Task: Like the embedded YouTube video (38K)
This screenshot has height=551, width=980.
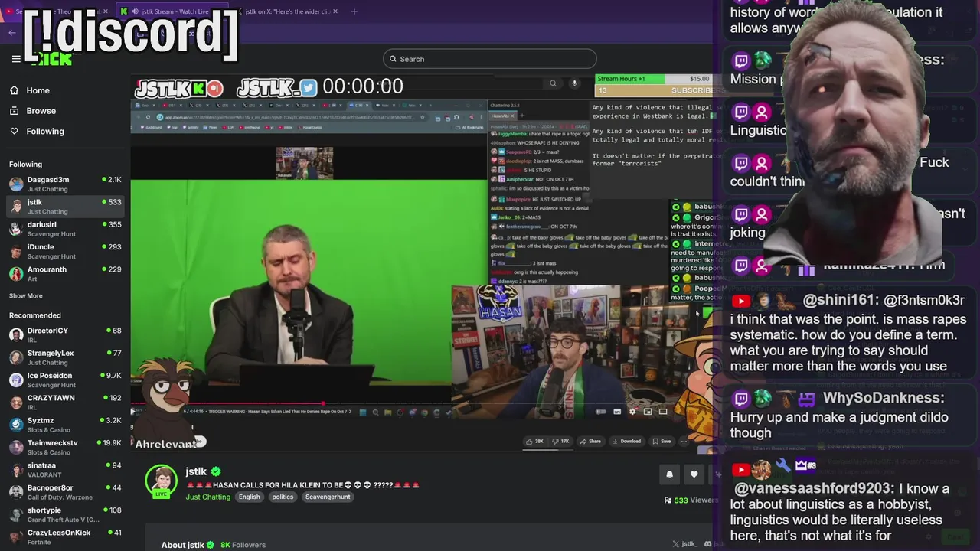Action: [x=535, y=441]
